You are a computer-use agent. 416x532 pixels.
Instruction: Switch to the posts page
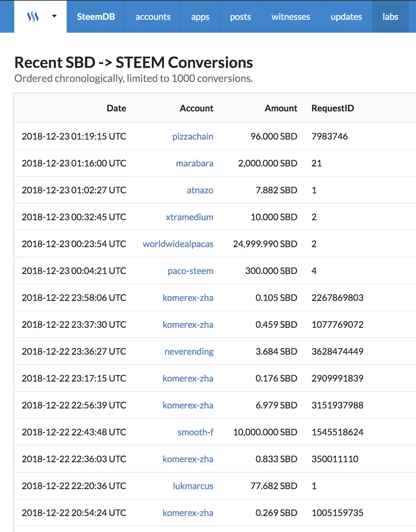pos(240,17)
